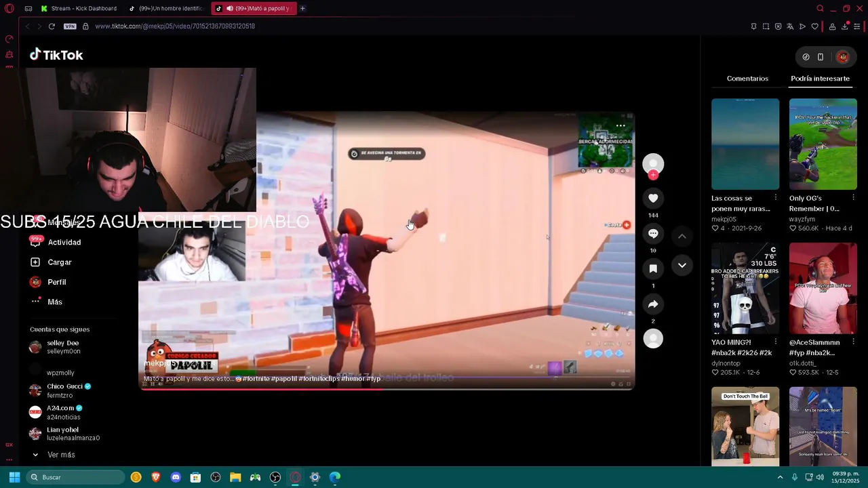
Task: Open A24.com followed account
Action: tap(56, 412)
